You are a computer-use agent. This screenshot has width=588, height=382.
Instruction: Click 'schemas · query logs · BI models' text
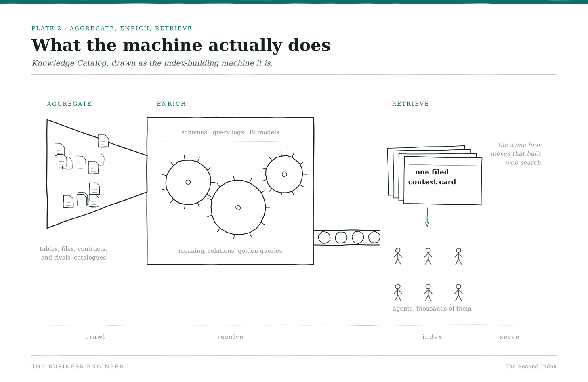click(230, 132)
